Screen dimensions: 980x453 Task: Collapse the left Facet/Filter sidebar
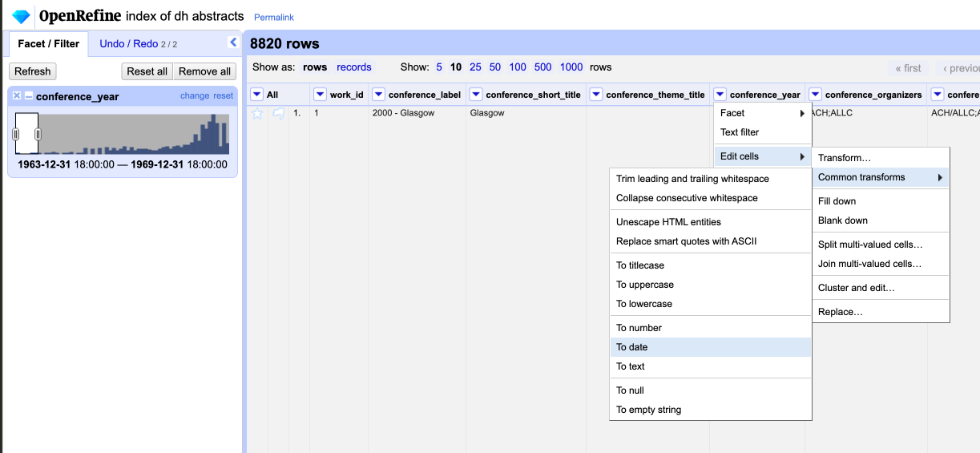coord(233,42)
